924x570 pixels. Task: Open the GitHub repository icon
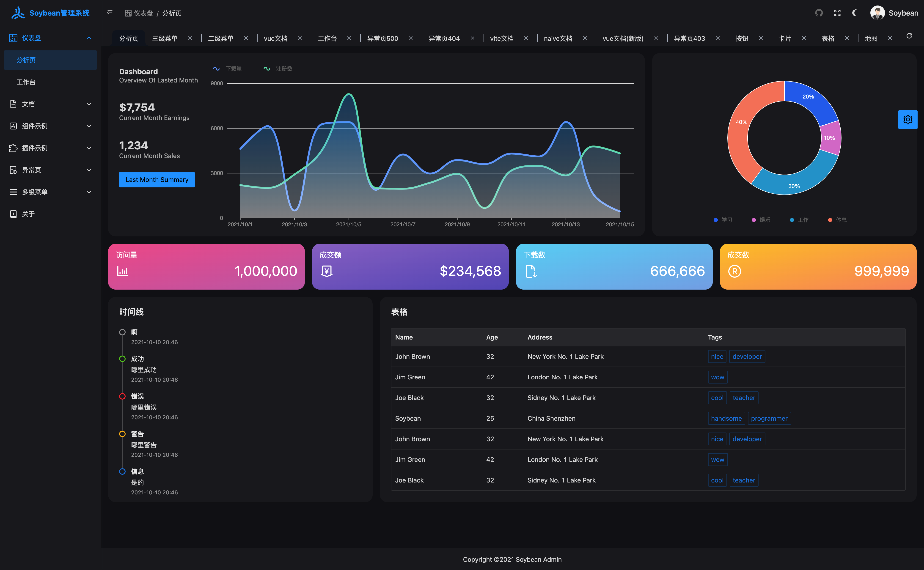pos(819,13)
